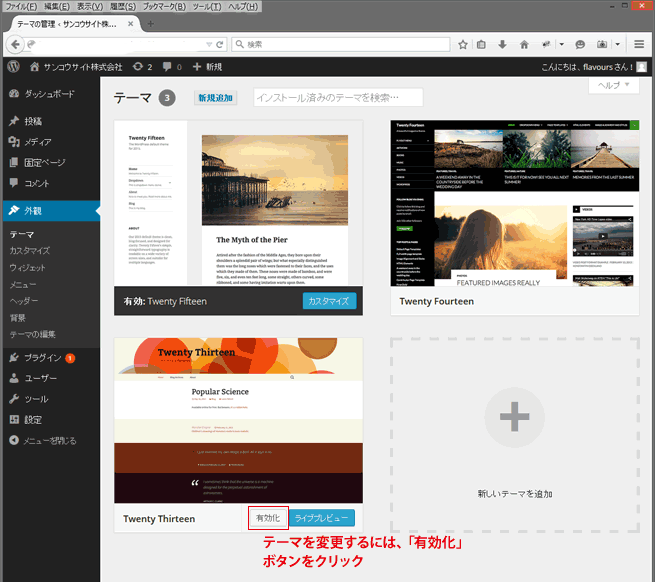Open the chat smiley icon in toolbar

580,44
